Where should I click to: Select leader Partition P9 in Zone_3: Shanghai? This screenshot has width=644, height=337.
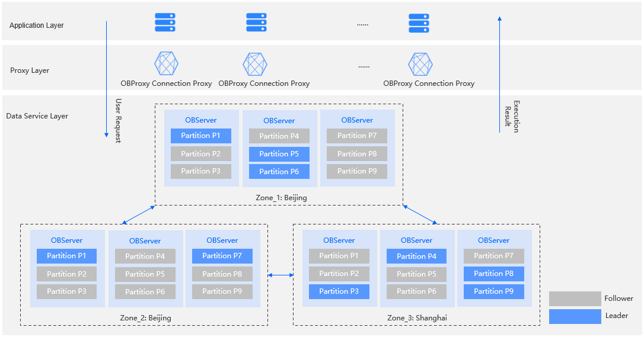(494, 291)
